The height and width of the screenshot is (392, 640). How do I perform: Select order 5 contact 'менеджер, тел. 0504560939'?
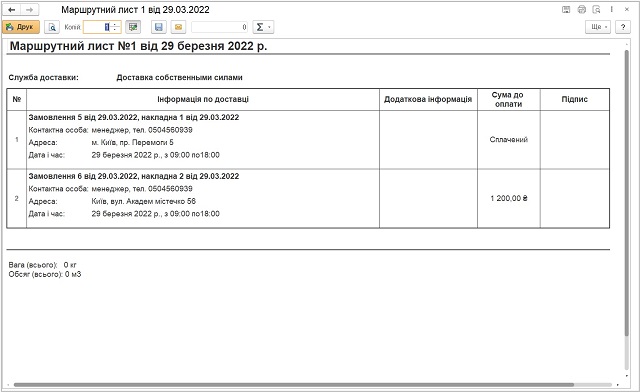pyautogui.click(x=142, y=130)
